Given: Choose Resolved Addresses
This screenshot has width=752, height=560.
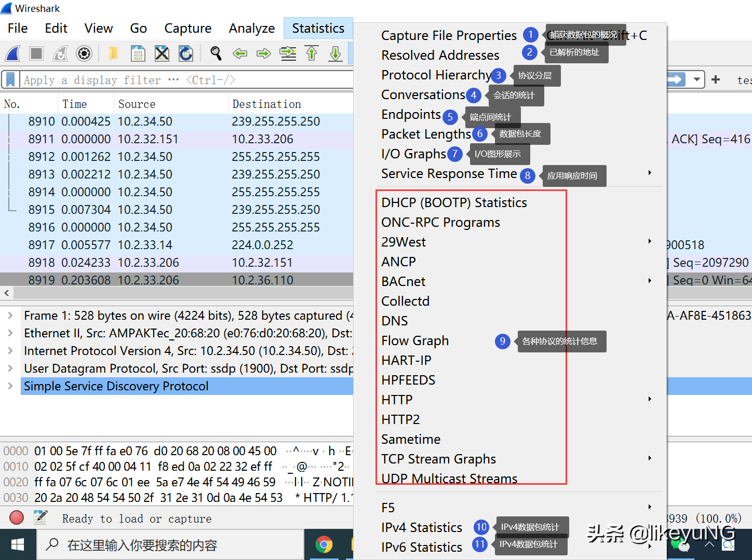Looking at the screenshot, I should pos(440,55).
